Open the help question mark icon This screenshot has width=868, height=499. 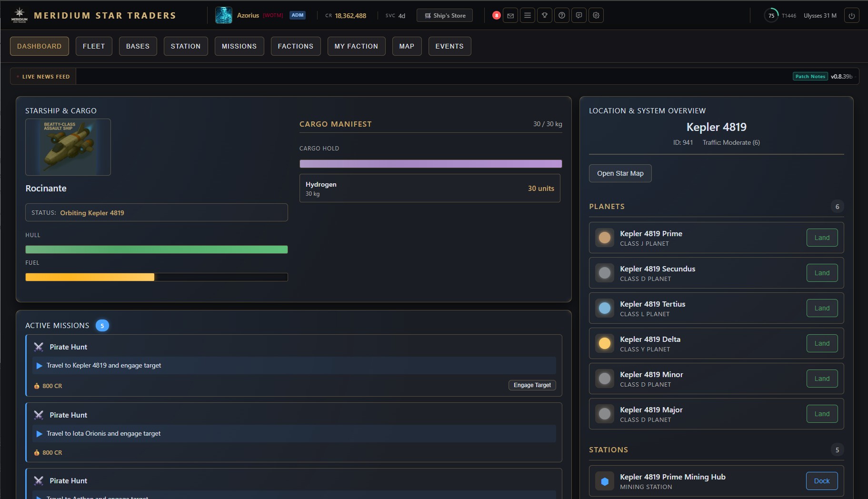coord(562,15)
